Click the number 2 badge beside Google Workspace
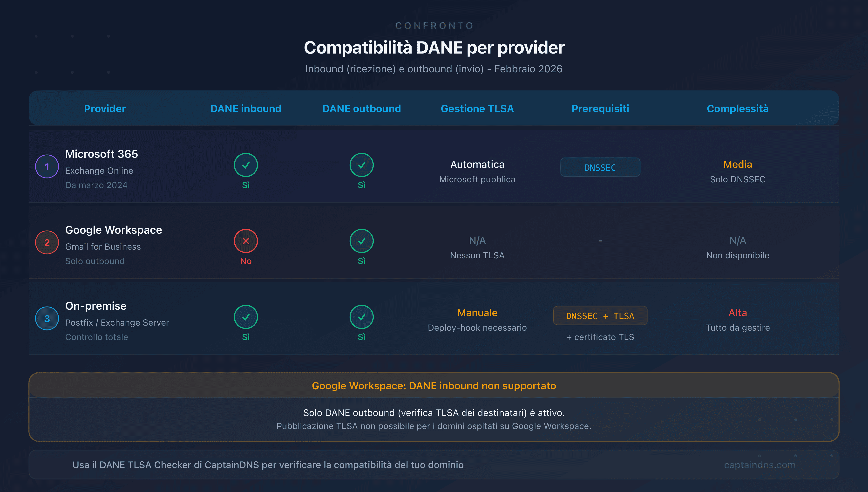 click(47, 242)
